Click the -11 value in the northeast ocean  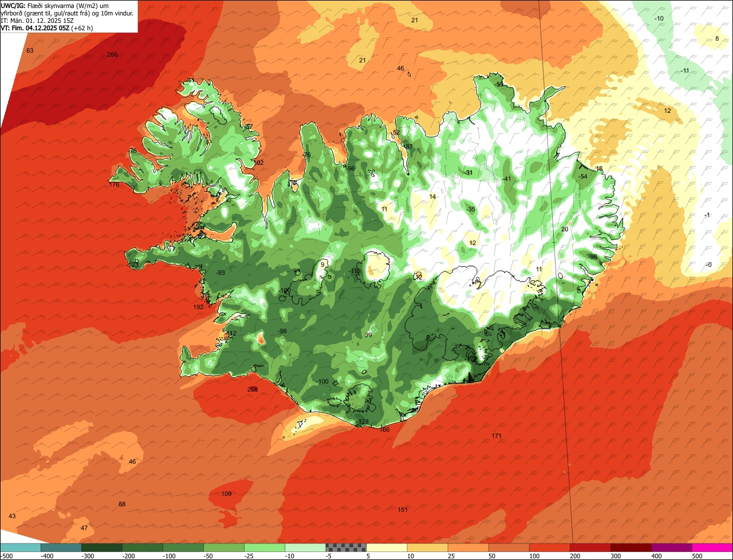pos(684,70)
